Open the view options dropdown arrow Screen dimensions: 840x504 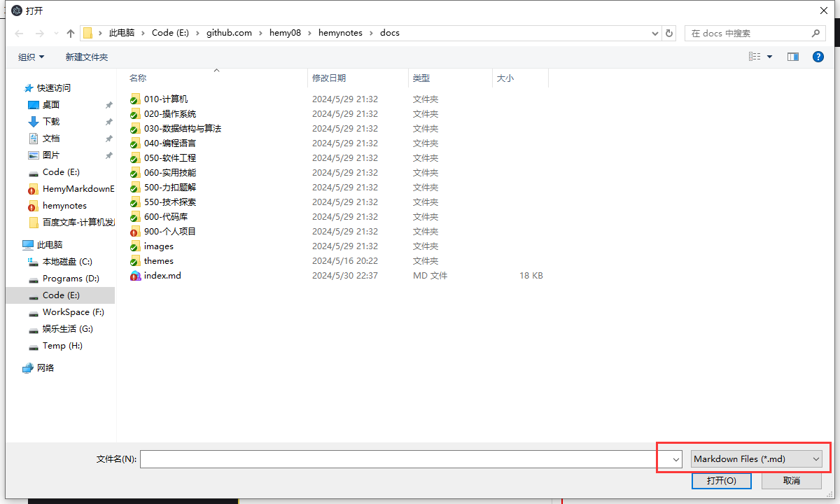coord(770,57)
